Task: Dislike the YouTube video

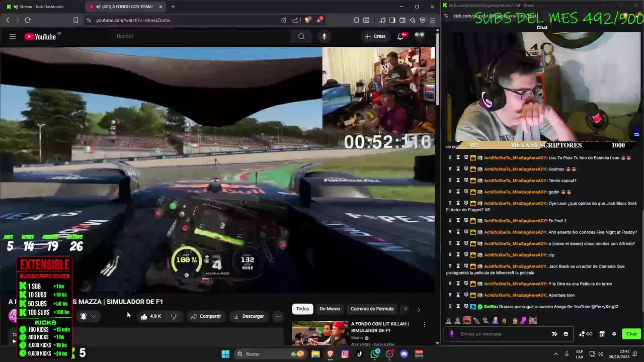Action: click(174, 316)
